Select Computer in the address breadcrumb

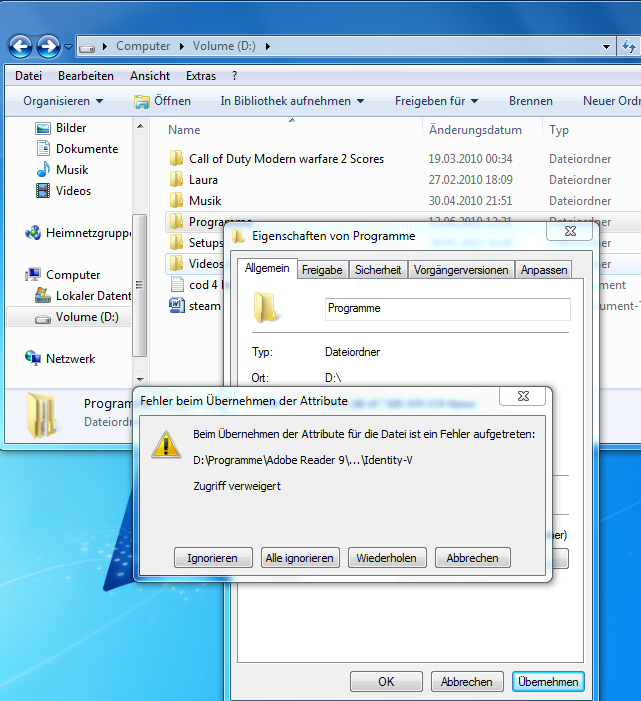[143, 46]
